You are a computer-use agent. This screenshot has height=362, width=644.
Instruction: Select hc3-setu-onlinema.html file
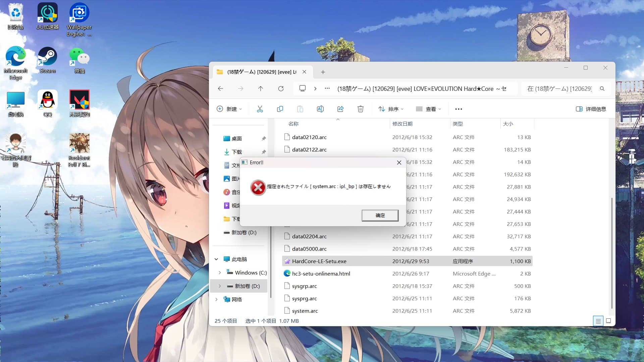(x=407, y=274)
